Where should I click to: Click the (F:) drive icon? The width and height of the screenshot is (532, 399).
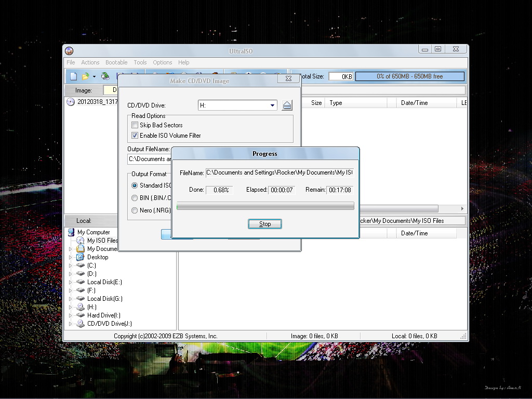(81, 290)
